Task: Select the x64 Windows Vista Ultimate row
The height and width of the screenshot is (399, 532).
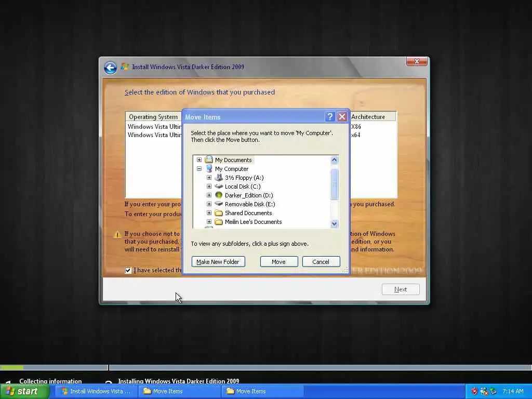Action: point(261,135)
